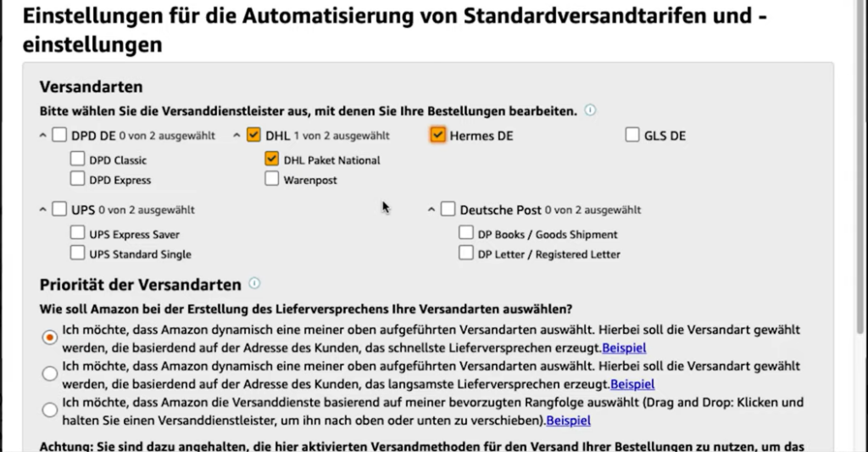The height and width of the screenshot is (452, 868).
Task: Check the GLS DE checkbox
Action: [x=632, y=135]
